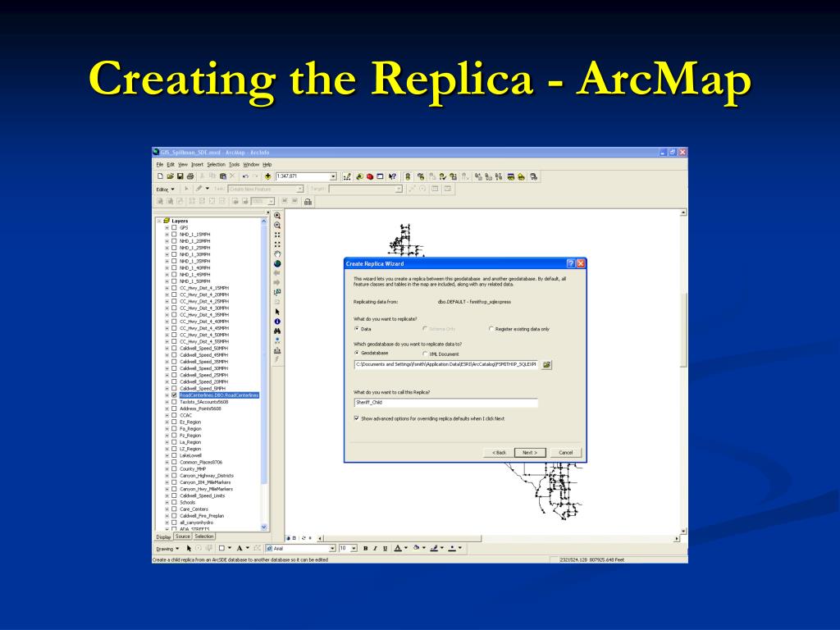The image size is (840, 630).
Task: Select the Pan hand tool
Action: pyautogui.click(x=277, y=254)
